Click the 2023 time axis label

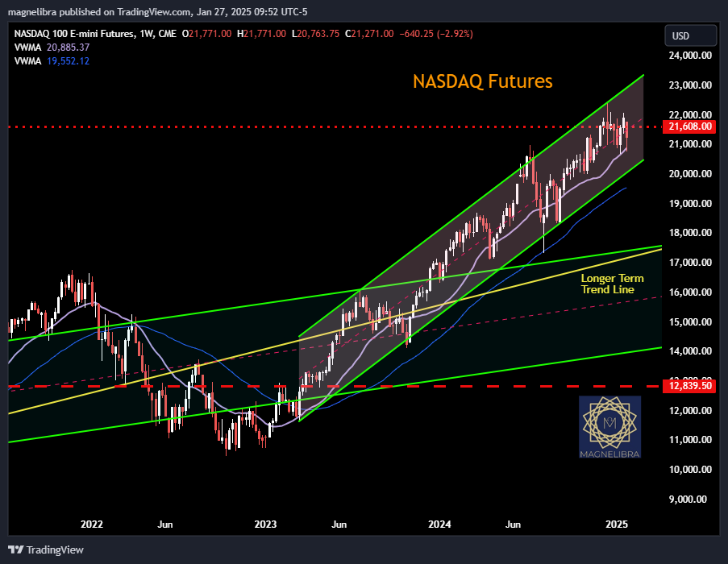tap(265, 524)
